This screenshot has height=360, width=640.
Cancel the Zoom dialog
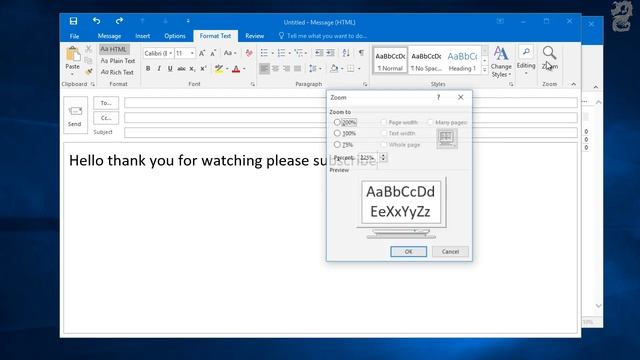[450, 251]
